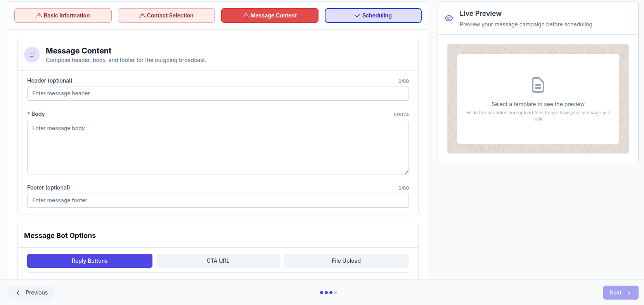Choose the File Upload option
The width and height of the screenshot is (644, 305).
[x=346, y=261]
